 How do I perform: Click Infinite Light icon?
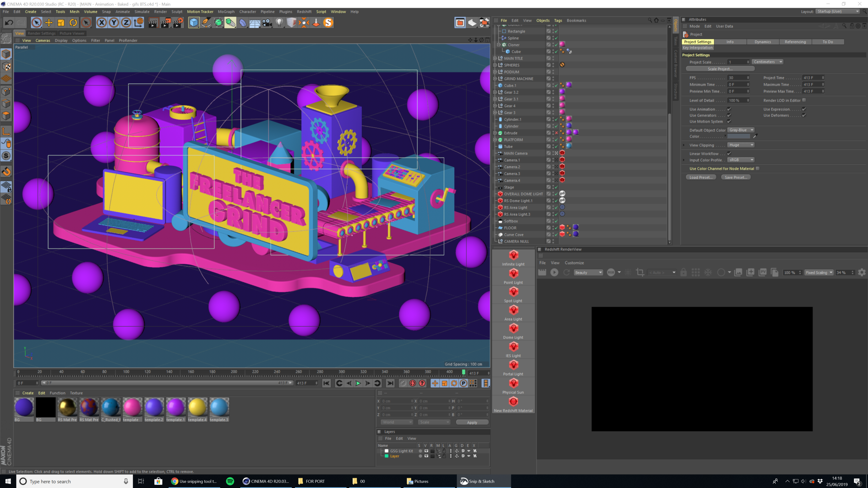pos(514,255)
